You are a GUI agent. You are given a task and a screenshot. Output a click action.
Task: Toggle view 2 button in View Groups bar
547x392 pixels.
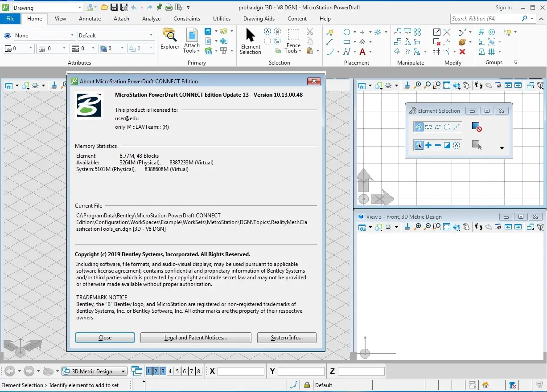click(156, 371)
